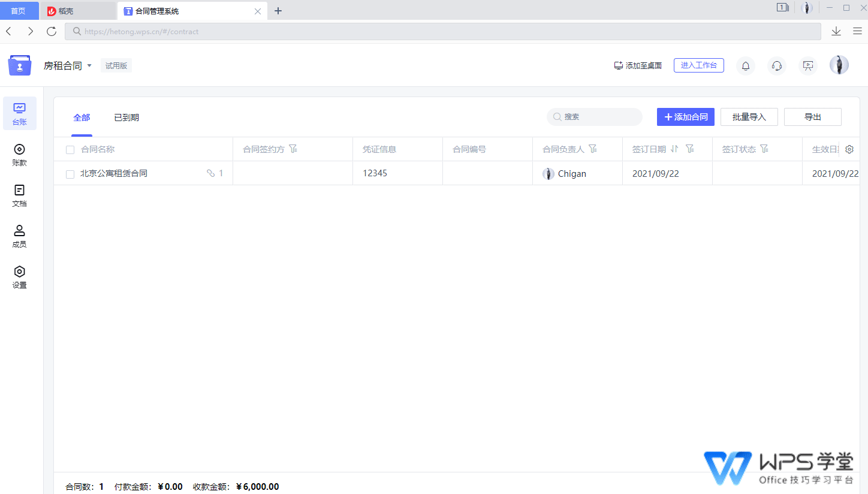This screenshot has width=868, height=494.
Task: Click the blue contract folder logo
Action: (x=20, y=65)
